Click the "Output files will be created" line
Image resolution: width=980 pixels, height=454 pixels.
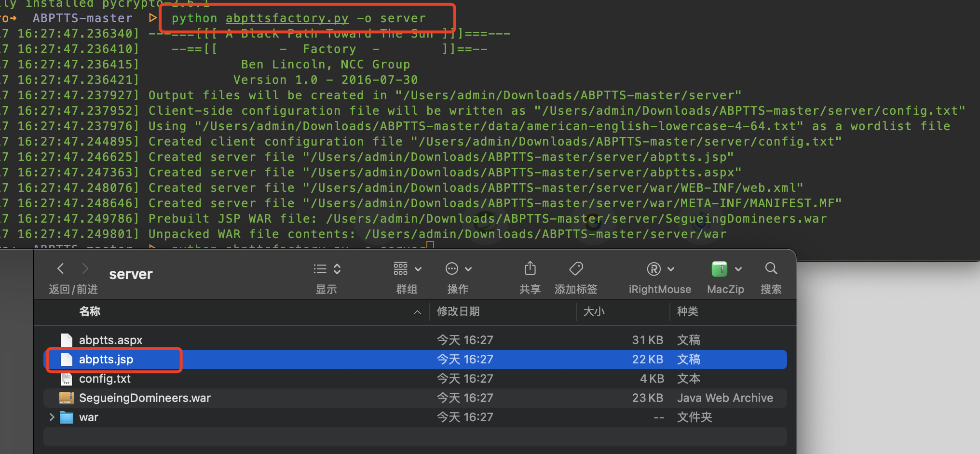[x=445, y=95]
